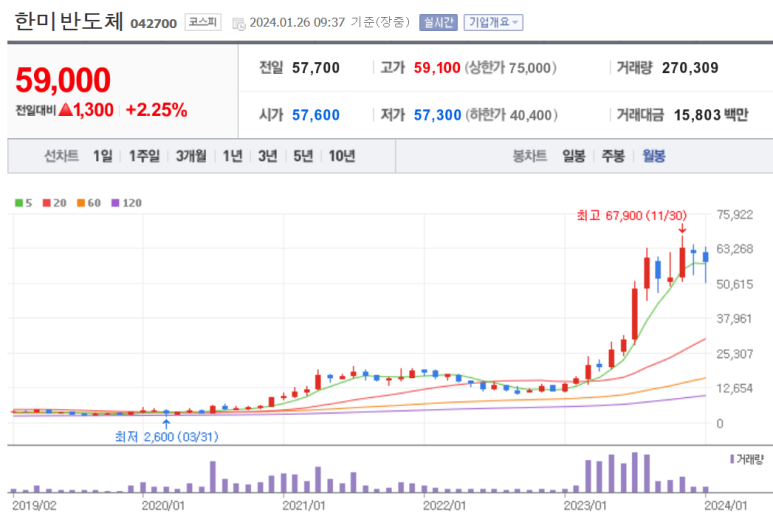Click the 코스피 market badge
Image resolution: width=773 pixels, height=525 pixels.
coord(203,22)
